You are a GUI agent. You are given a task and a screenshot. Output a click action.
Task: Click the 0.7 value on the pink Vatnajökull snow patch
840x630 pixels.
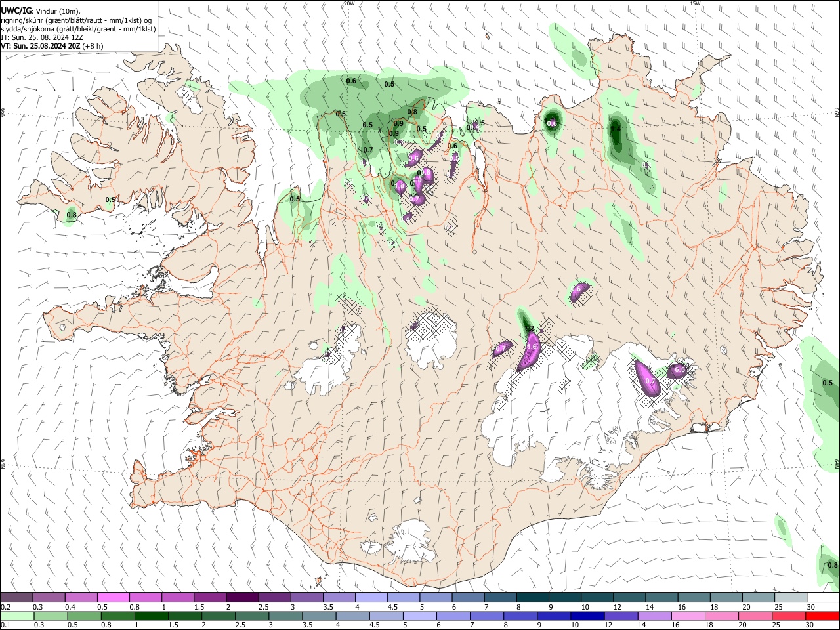point(650,381)
